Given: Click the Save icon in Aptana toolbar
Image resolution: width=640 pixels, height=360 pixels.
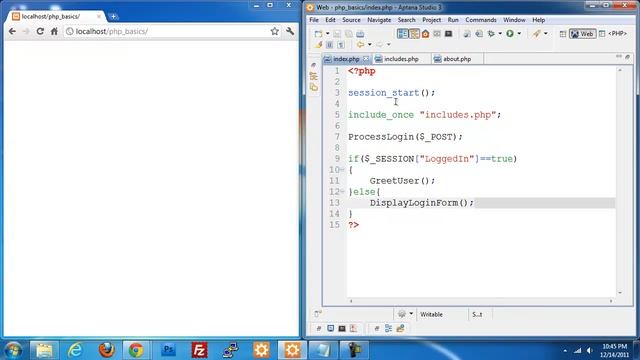Looking at the screenshot, I should 337,34.
